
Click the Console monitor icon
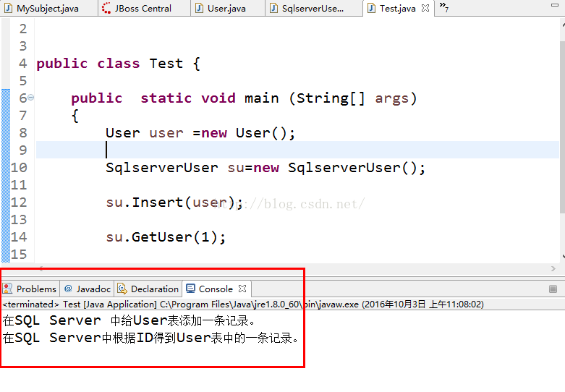190,289
